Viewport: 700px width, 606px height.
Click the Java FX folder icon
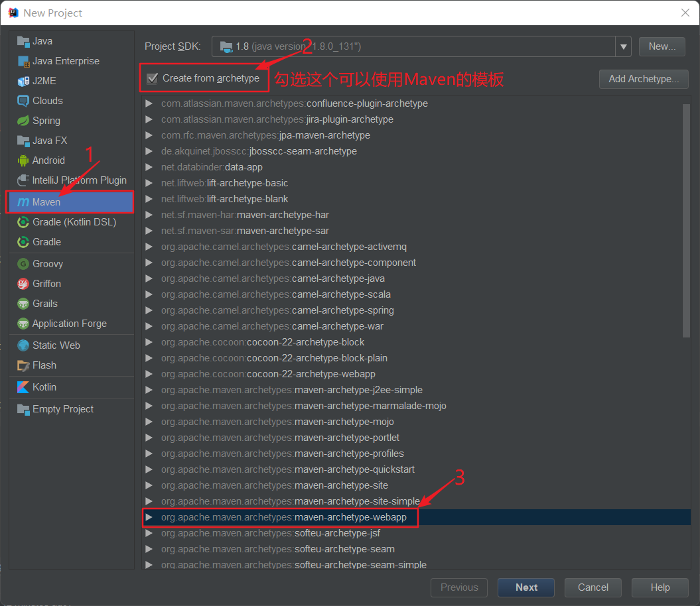click(x=23, y=141)
